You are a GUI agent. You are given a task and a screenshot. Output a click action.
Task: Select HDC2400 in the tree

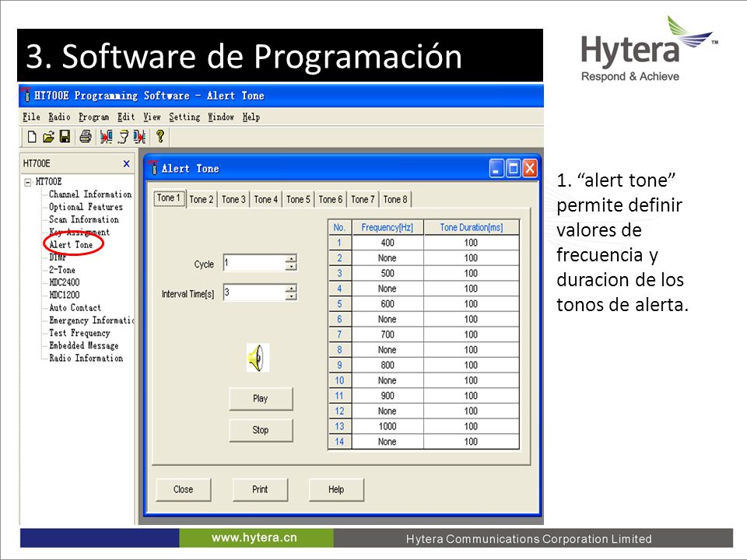65,282
